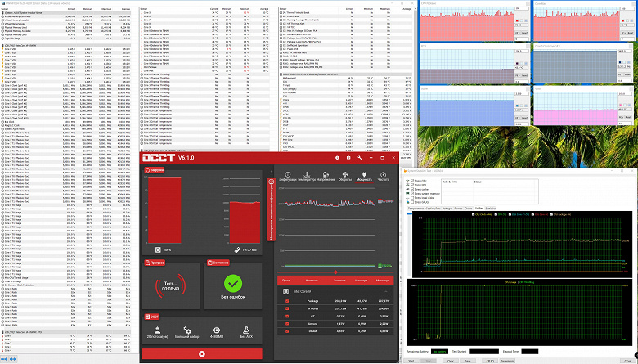Change the 20 потоков threads option
Screen dimensions: 638x364
pos(157,332)
